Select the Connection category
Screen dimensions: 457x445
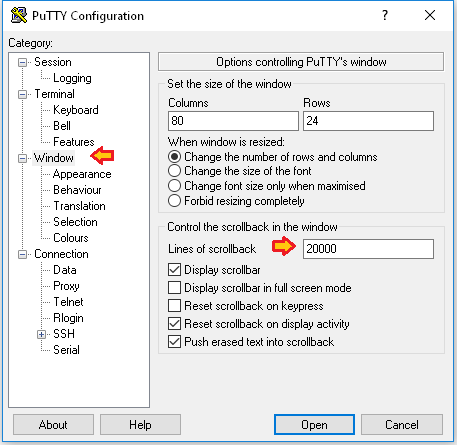(x=61, y=254)
